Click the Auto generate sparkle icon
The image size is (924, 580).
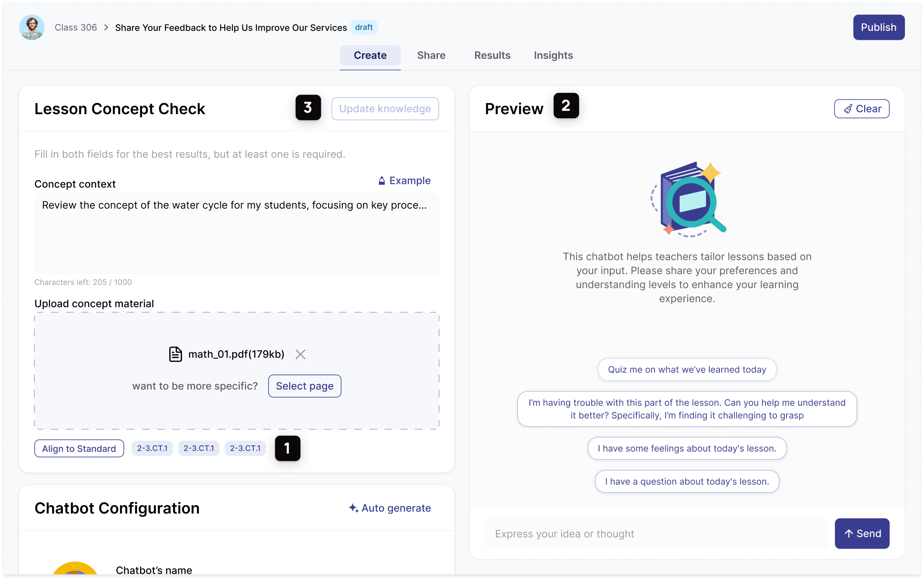pyautogui.click(x=353, y=508)
